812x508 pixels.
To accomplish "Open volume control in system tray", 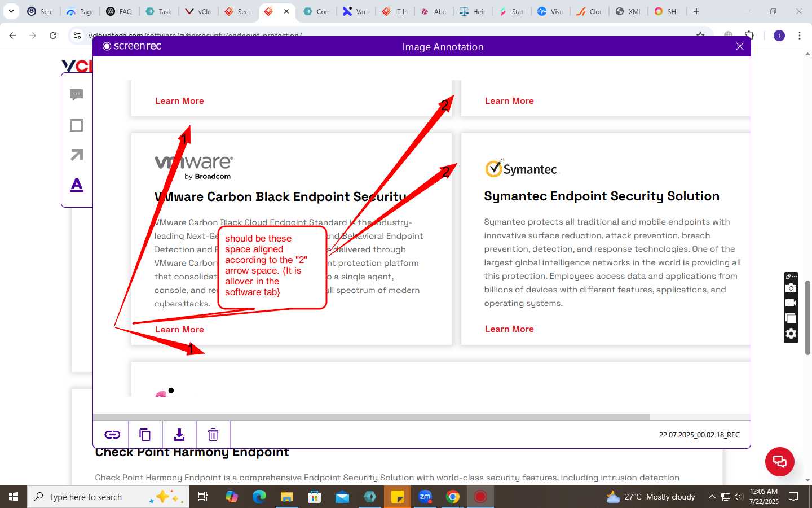I will (x=739, y=497).
